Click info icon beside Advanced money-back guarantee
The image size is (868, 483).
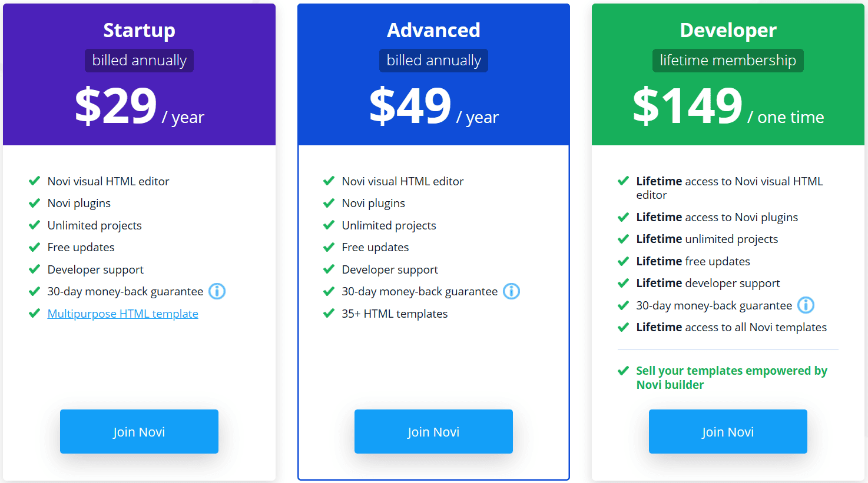coord(511,291)
